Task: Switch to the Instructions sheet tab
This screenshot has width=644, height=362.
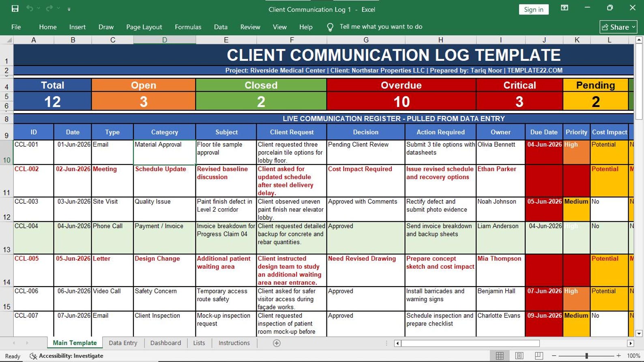Action: [234, 343]
